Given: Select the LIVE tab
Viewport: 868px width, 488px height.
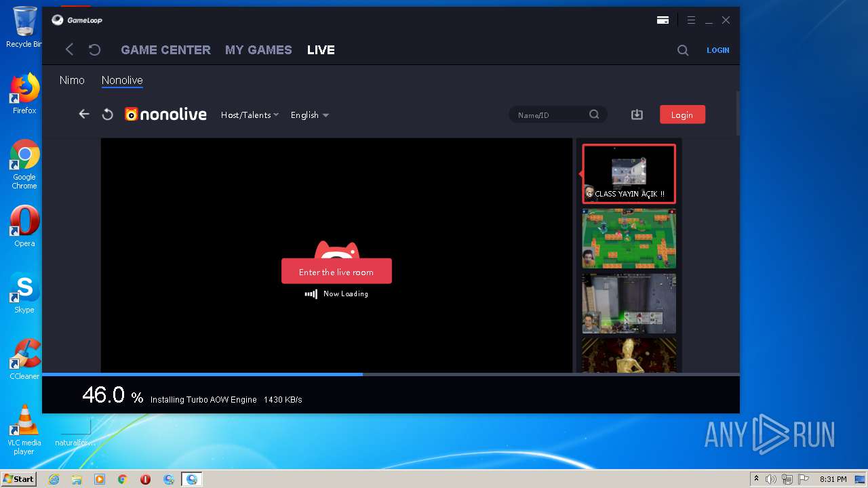Looking at the screenshot, I should (321, 49).
